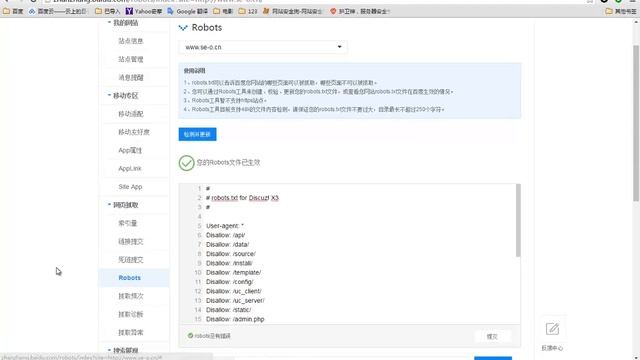Click the 'Disallow: /uc_client/' line

coord(234,291)
